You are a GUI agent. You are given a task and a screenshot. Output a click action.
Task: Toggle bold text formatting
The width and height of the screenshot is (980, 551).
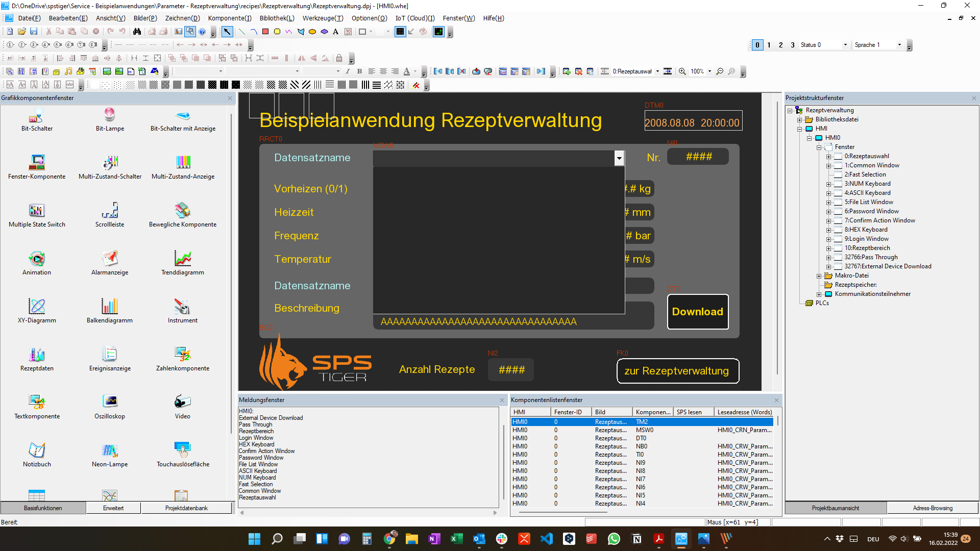point(359,71)
